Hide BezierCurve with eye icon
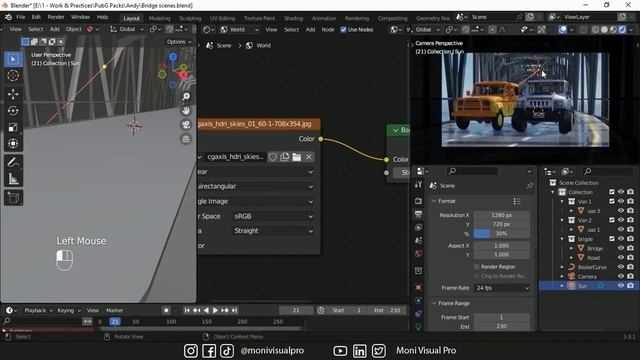The width and height of the screenshot is (640, 360). 621,267
